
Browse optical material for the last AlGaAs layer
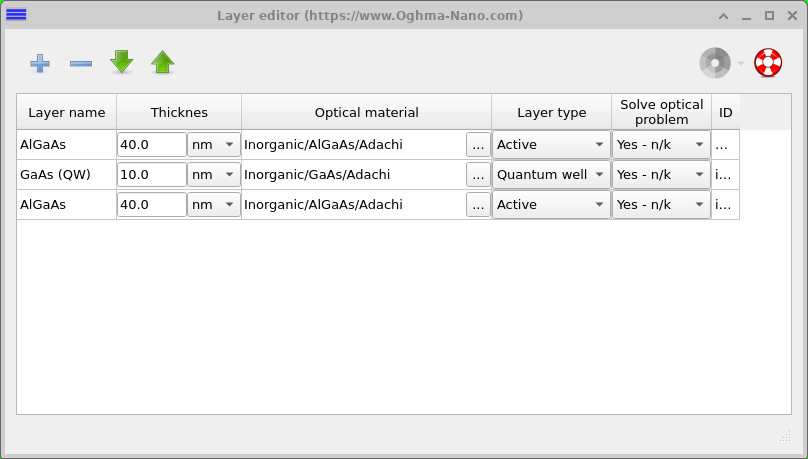[478, 205]
